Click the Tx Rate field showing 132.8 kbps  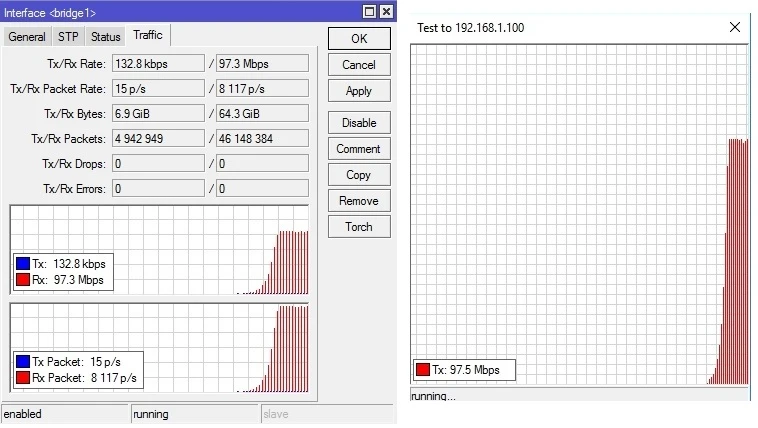tap(156, 63)
